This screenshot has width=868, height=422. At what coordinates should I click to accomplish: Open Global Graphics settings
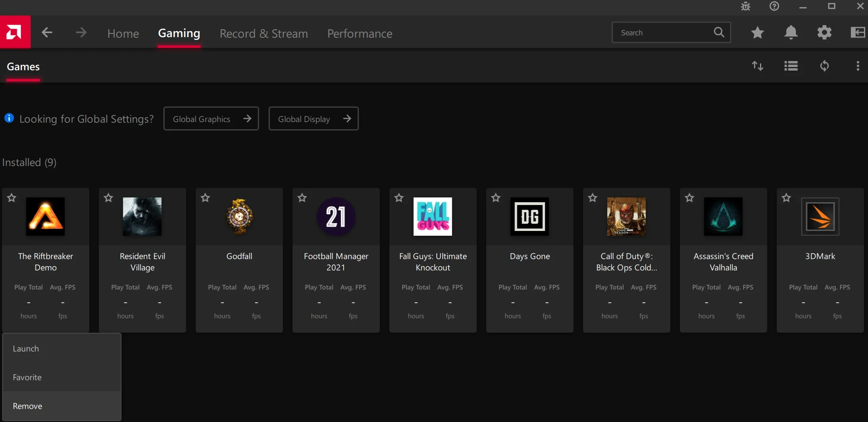pyautogui.click(x=211, y=118)
